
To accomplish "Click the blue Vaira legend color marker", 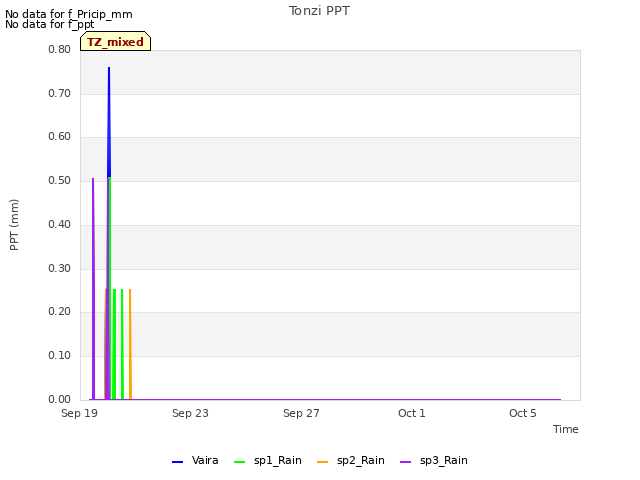I will pos(178,462).
